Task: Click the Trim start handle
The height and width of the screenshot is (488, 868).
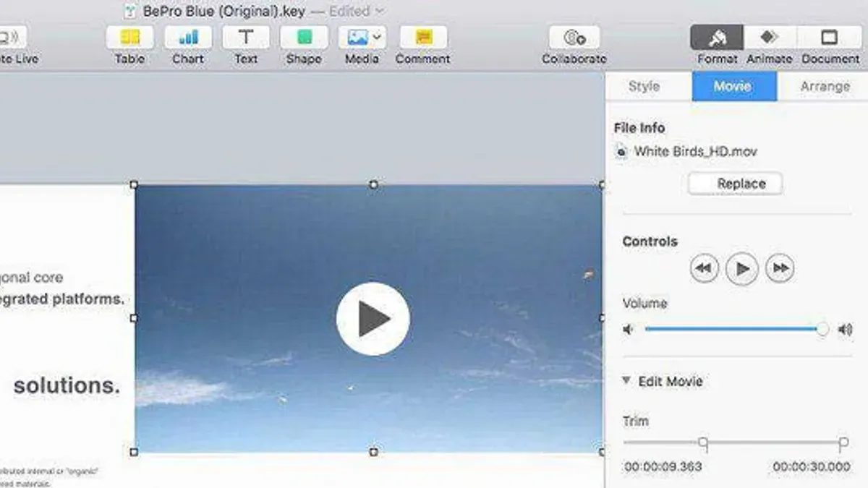Action: click(x=703, y=442)
